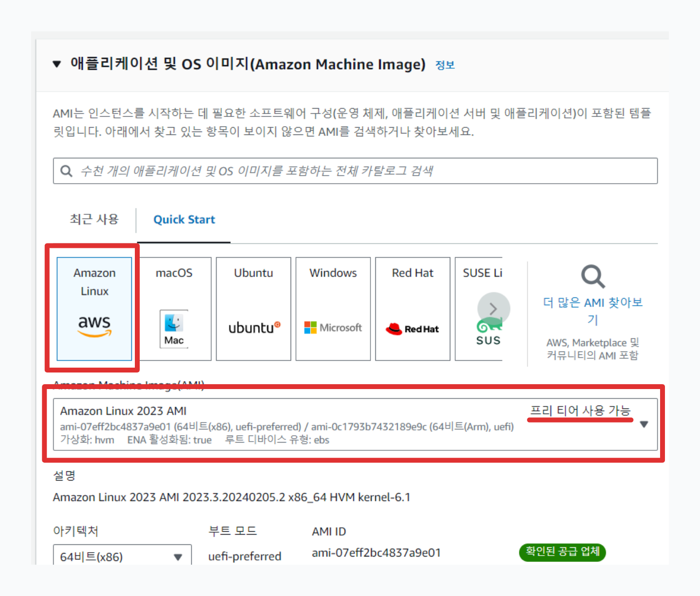Click the 정보 info link
This screenshot has width=700, height=596.
[x=445, y=65]
